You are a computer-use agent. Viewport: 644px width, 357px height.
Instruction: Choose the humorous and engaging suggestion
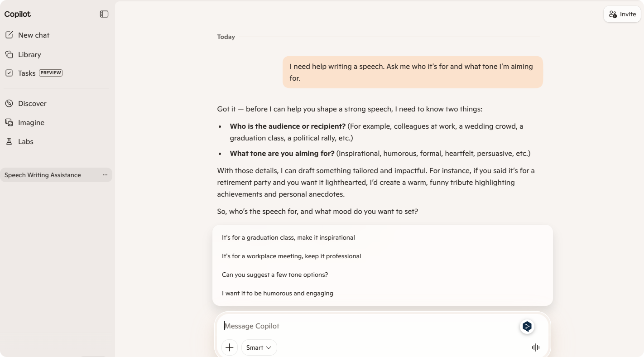[x=277, y=293]
